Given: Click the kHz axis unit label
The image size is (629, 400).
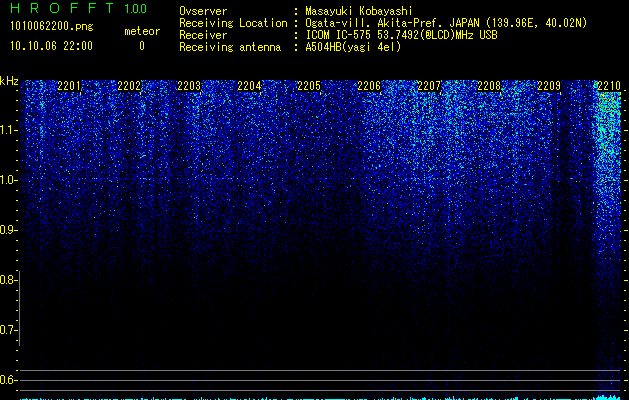Looking at the screenshot, I should (x=9, y=81).
